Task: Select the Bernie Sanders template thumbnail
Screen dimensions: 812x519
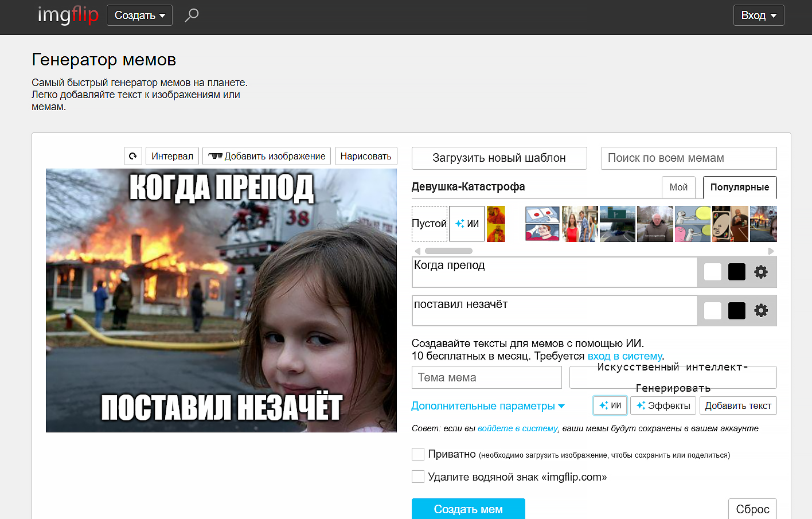Action: (655, 224)
